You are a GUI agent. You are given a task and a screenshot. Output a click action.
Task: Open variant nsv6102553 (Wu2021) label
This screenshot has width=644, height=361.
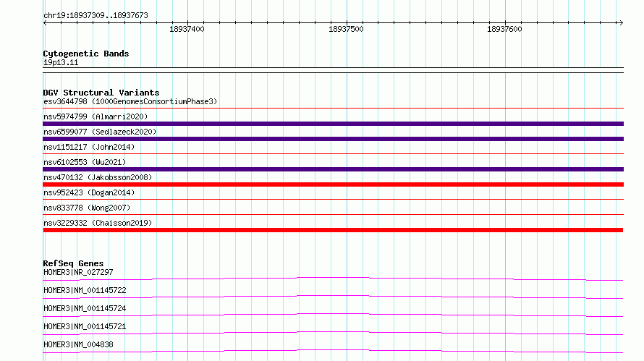pyautogui.click(x=85, y=162)
